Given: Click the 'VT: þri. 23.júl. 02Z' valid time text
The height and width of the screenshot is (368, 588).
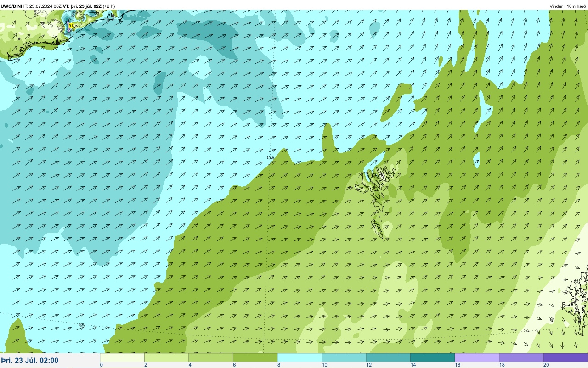Looking at the screenshot, I should (x=82, y=6).
